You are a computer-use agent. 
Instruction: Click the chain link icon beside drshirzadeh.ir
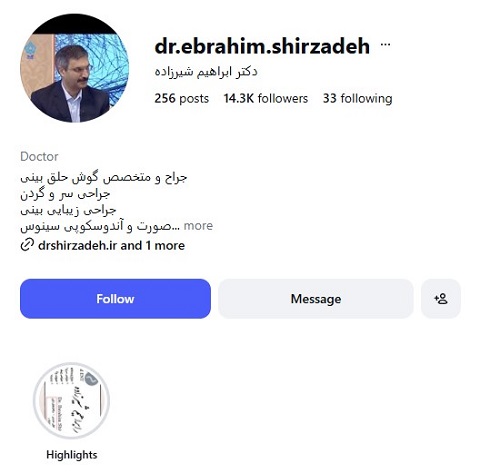click(x=27, y=245)
